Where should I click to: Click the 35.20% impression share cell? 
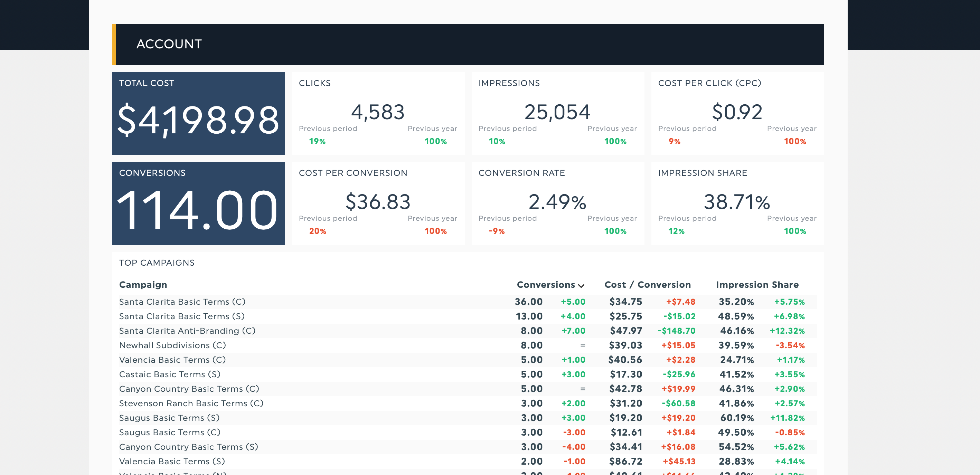[x=736, y=302]
